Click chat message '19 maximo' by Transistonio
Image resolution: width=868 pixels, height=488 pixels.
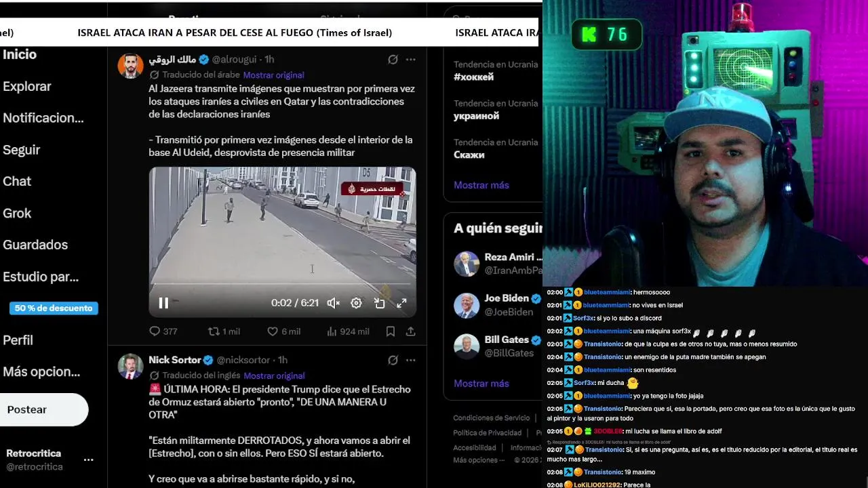point(642,472)
